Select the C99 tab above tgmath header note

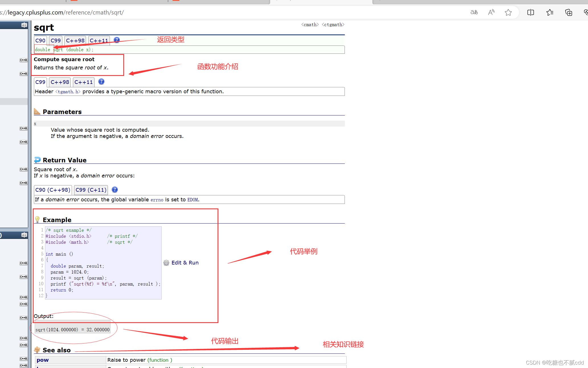tap(40, 82)
